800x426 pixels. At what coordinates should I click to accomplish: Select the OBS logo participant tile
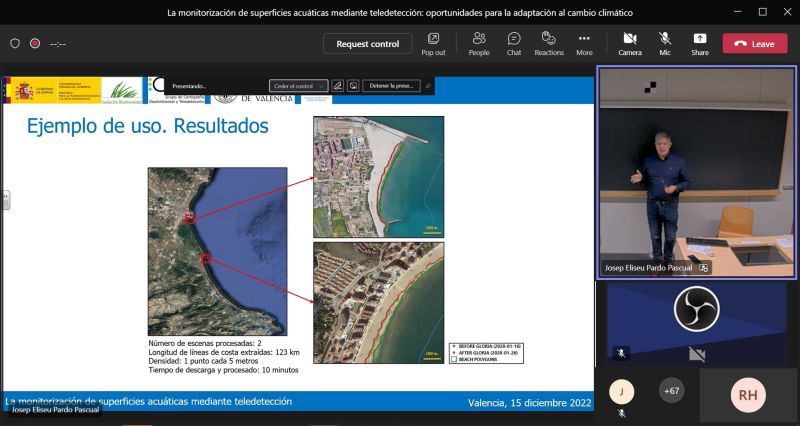696,323
